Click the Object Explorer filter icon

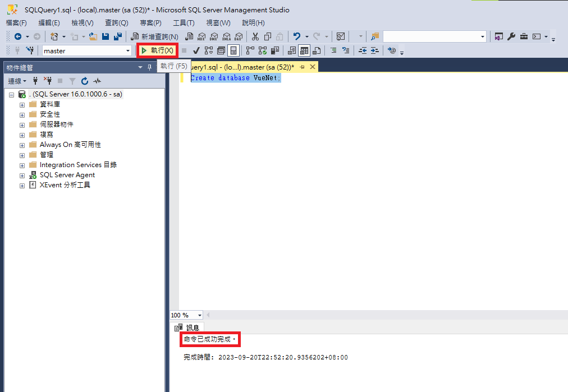(x=72, y=81)
